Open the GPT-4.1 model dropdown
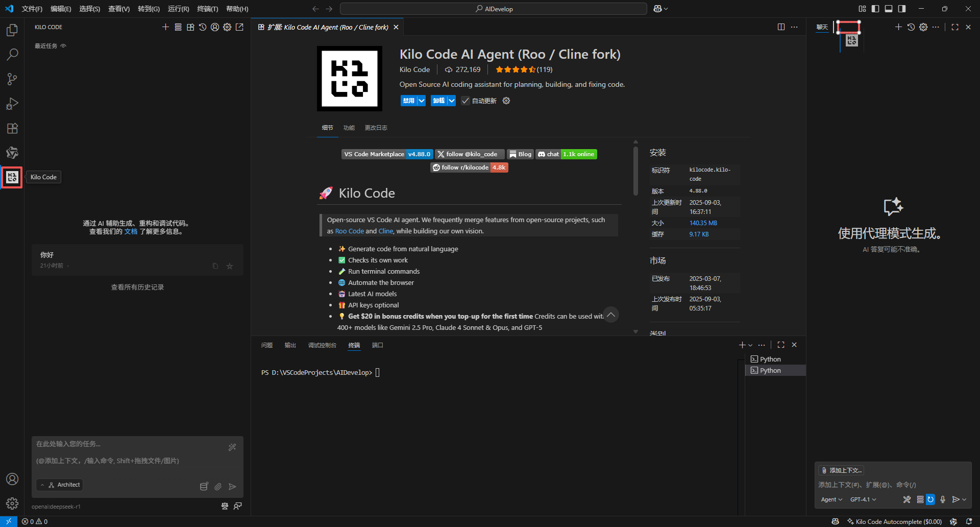This screenshot has height=527, width=980. pos(863,499)
